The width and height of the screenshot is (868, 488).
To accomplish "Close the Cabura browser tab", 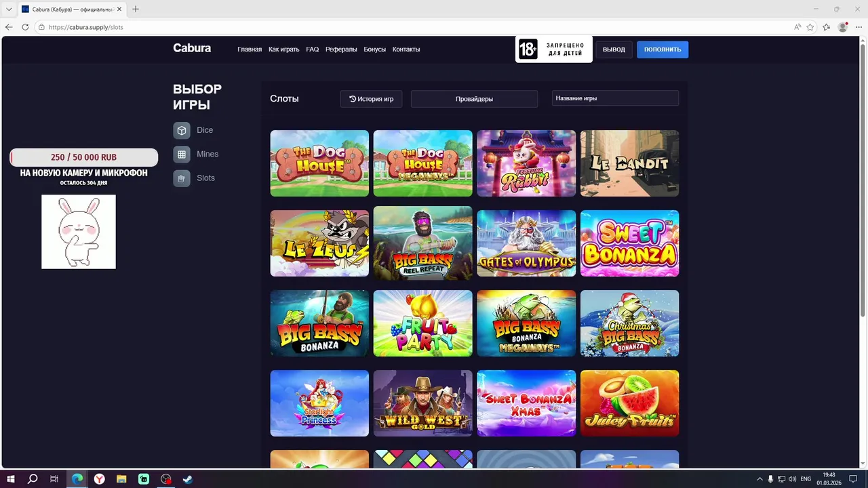I will point(119,9).
